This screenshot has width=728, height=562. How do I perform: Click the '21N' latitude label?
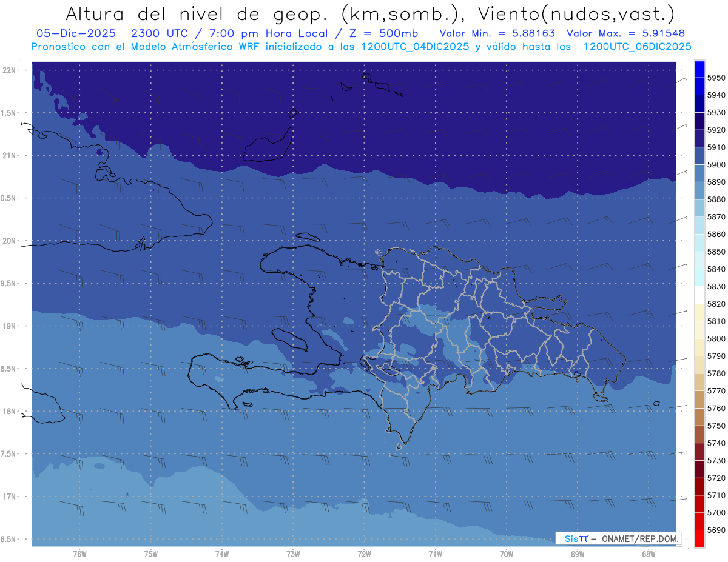(10, 155)
